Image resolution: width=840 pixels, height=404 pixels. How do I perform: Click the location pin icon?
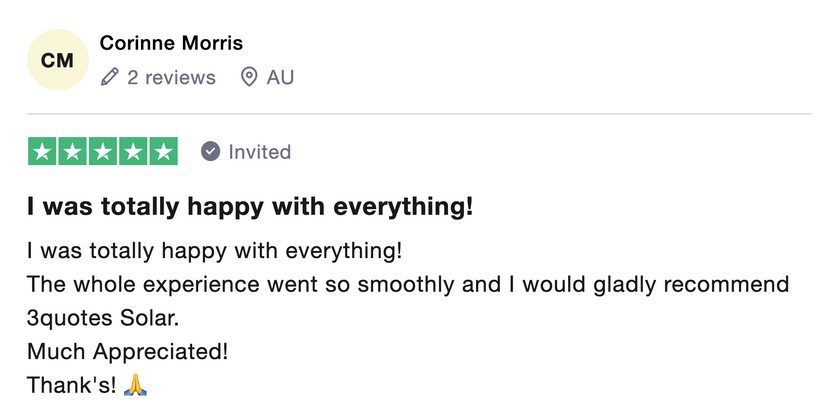tap(249, 78)
